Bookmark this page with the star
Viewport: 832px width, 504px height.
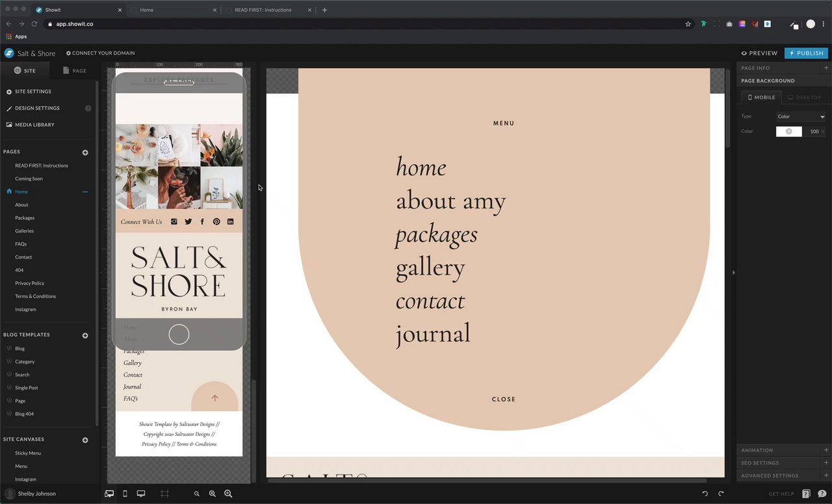pyautogui.click(x=688, y=24)
